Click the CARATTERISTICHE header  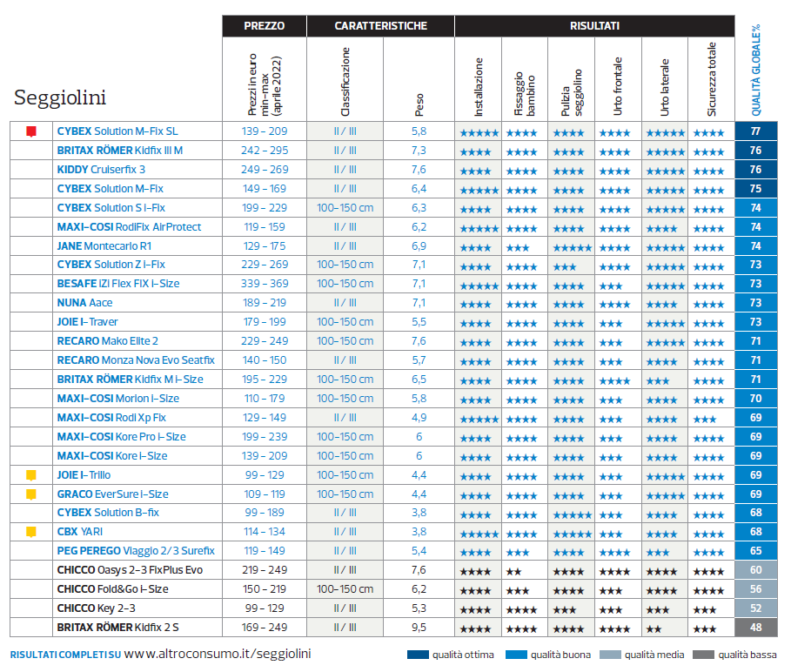[381, 26]
